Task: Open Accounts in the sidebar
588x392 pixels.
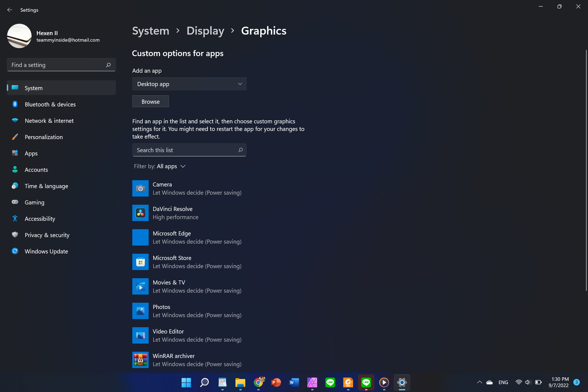Action: tap(61, 169)
